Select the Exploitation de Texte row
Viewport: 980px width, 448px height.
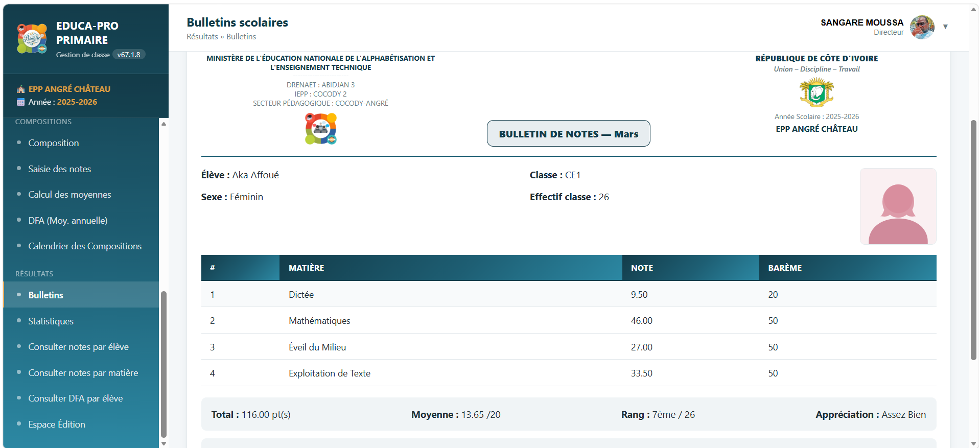coord(569,373)
